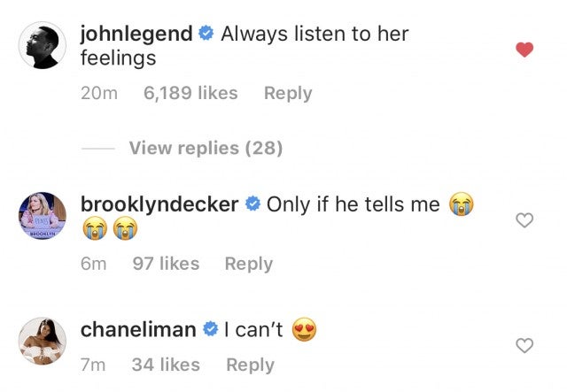Reply to johnlegend's comment

(288, 93)
